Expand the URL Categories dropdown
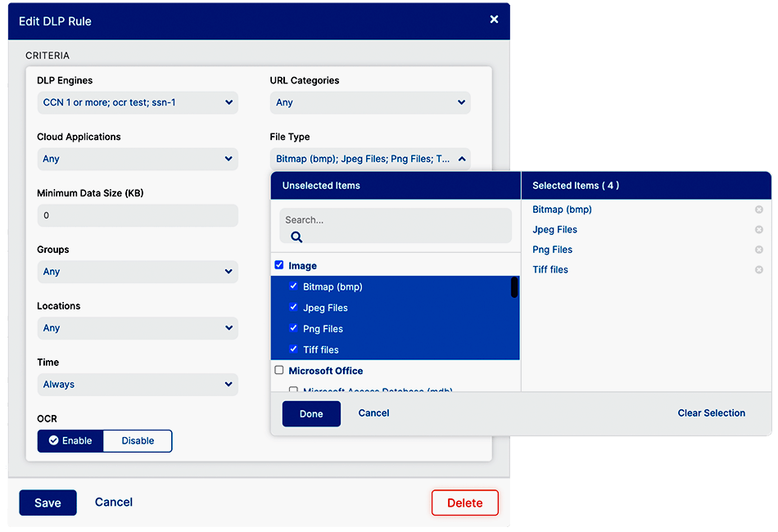 tap(370, 102)
